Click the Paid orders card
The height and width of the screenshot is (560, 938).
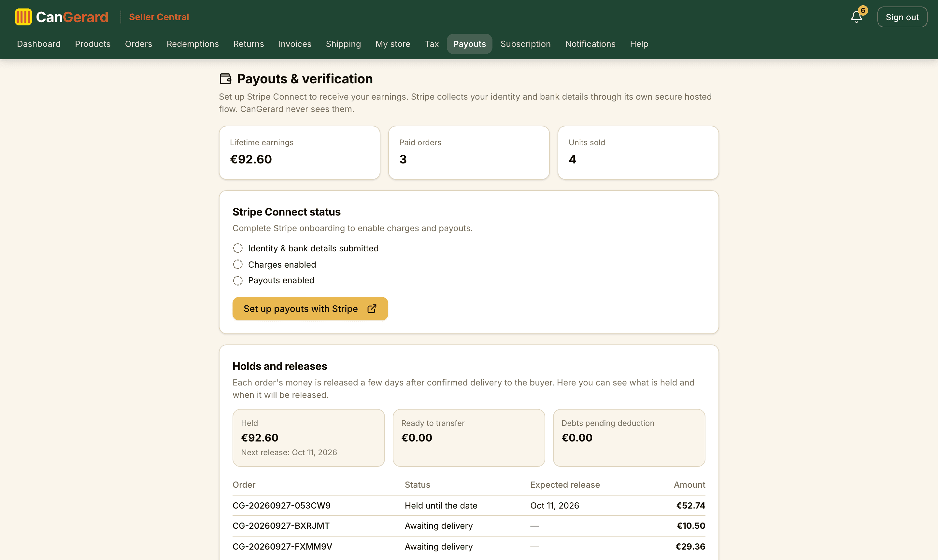[x=469, y=152]
